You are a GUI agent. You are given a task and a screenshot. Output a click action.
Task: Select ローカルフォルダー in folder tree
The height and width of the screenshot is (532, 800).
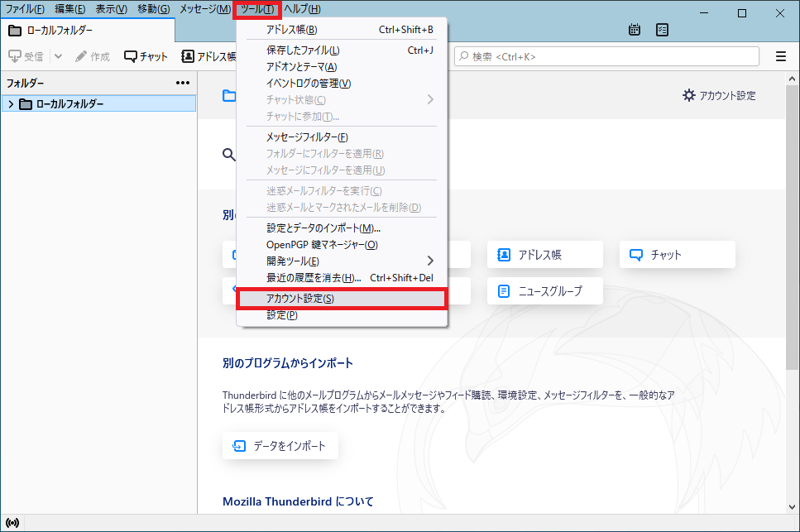pos(99,103)
